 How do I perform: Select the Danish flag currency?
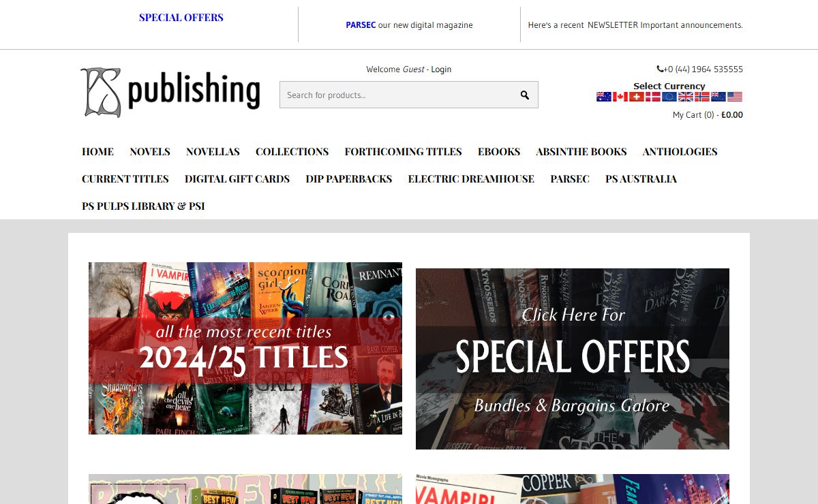point(653,97)
